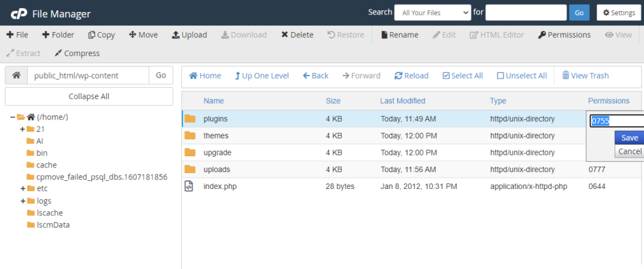Expand the 21 folder in tree
Screen dimensions: 644x269
[x=23, y=129]
